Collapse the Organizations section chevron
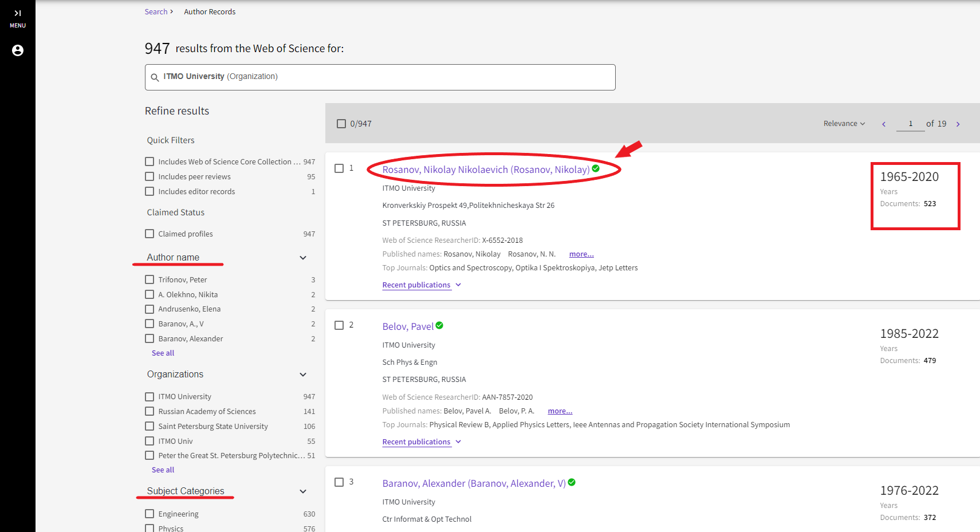 pyautogui.click(x=303, y=375)
